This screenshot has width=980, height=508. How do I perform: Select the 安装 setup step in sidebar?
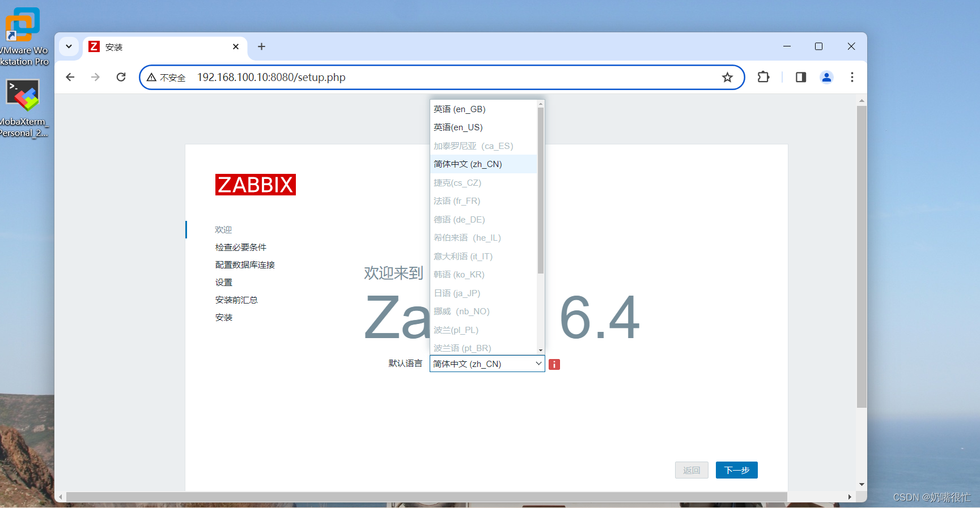coord(224,318)
